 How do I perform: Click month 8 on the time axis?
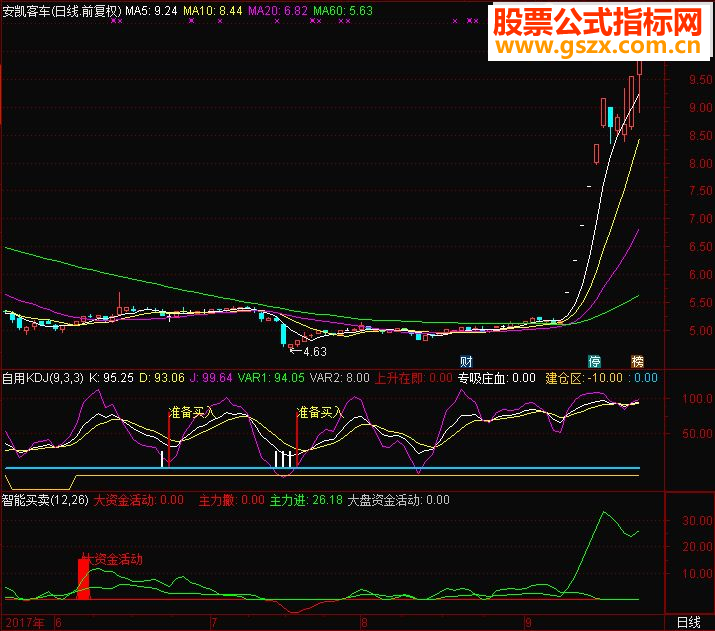(x=364, y=623)
